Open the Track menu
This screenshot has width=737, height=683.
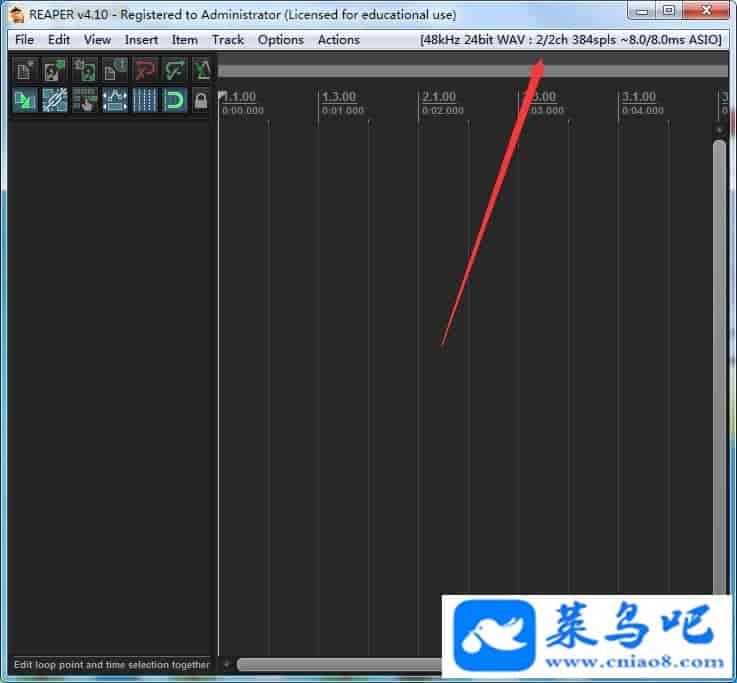[x=228, y=40]
